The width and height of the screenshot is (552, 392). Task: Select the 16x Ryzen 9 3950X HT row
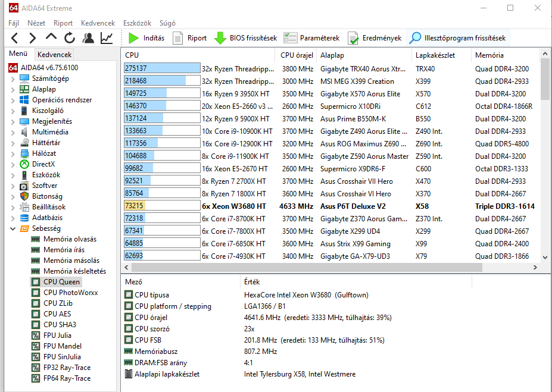point(331,94)
